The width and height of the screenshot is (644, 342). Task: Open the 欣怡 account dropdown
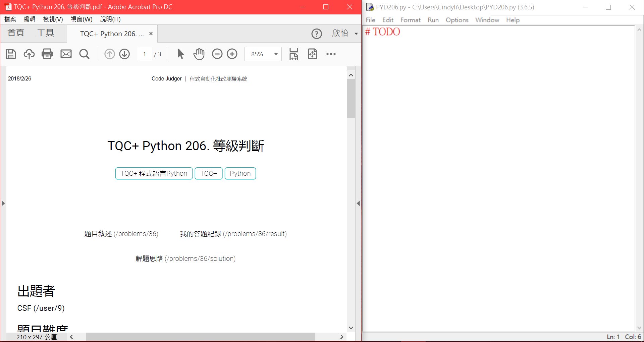coord(345,33)
